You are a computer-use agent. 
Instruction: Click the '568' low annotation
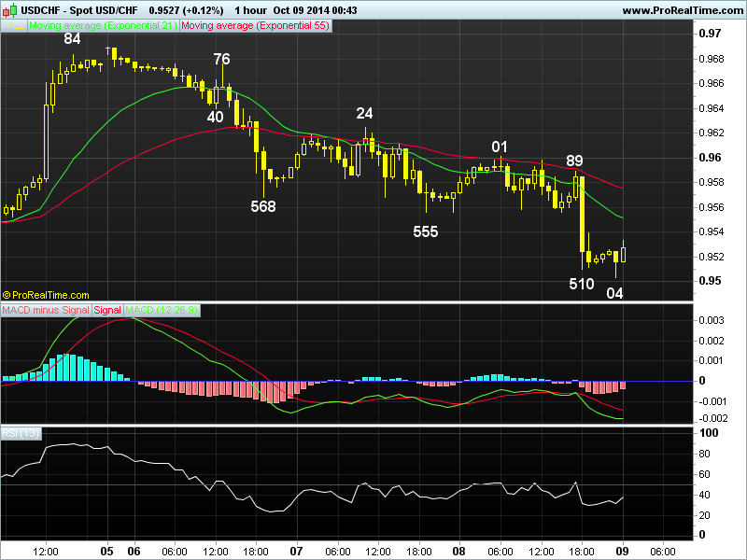pyautogui.click(x=263, y=206)
